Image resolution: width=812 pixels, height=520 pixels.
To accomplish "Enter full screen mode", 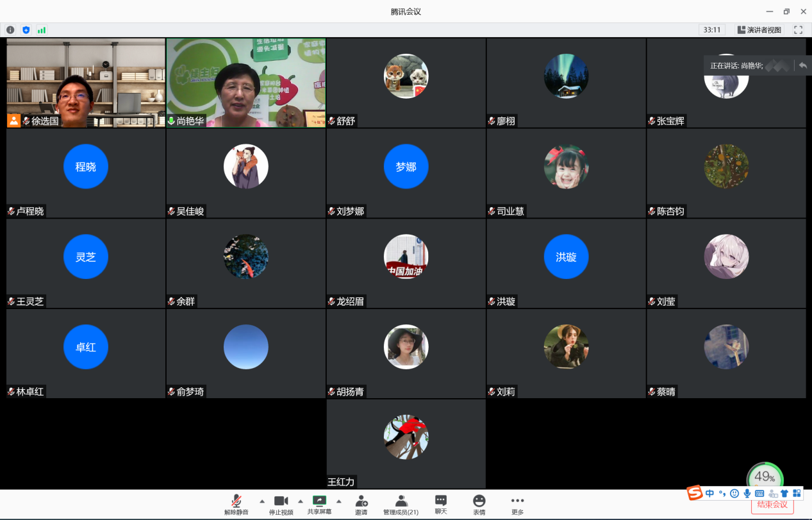I will coord(798,29).
